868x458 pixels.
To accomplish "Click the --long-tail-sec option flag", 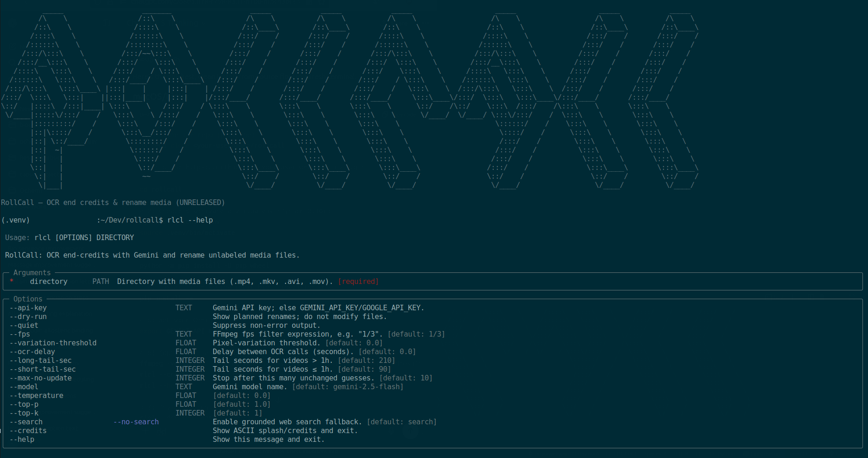I will pos(41,361).
